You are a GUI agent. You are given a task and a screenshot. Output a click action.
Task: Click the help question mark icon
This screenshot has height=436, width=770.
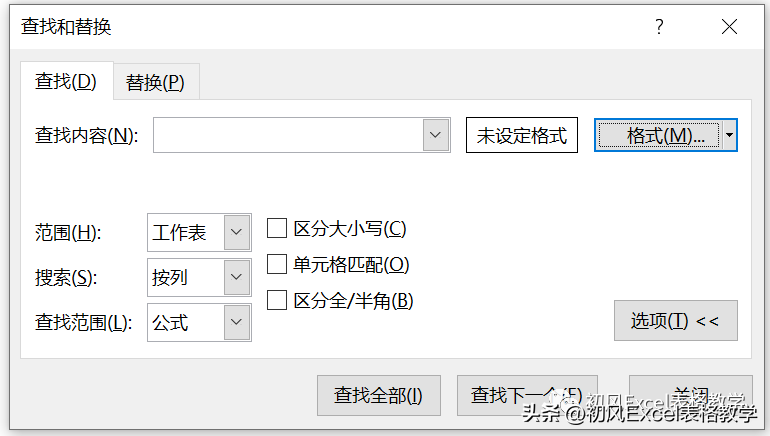(x=659, y=27)
